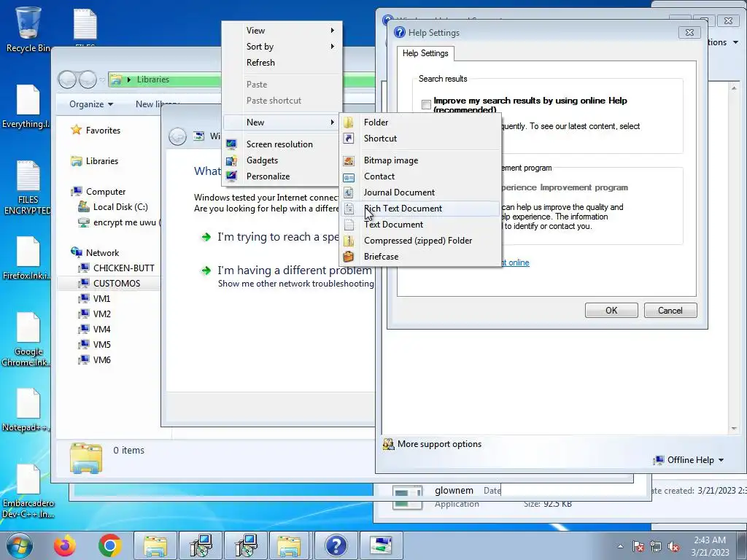Screen dimensions: 747x560
Task: Select CHICKEN-BUTT under Network
Action: (x=124, y=268)
